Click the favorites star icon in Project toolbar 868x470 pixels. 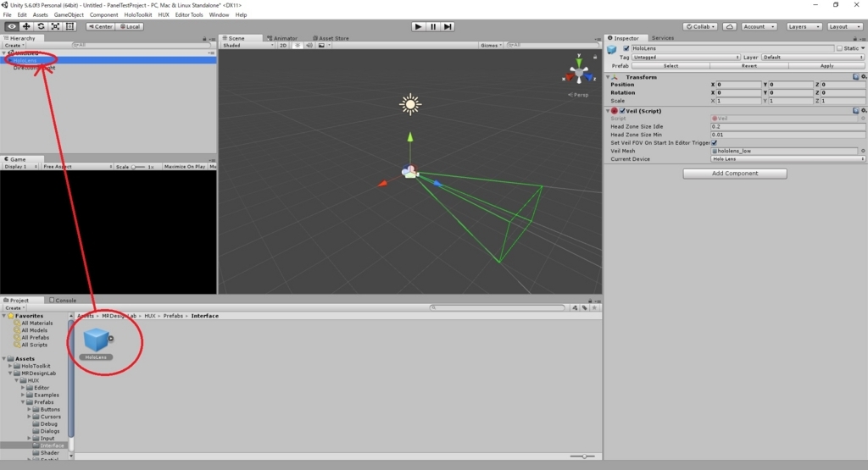[594, 308]
